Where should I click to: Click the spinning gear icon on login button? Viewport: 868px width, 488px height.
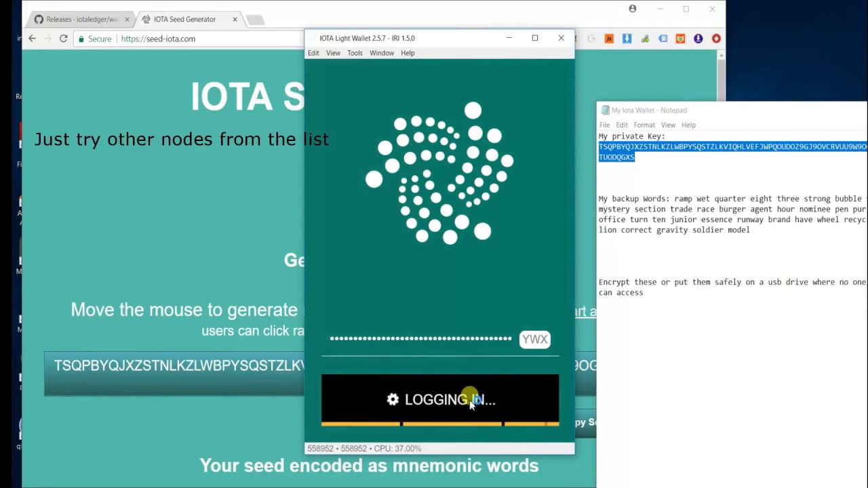pyautogui.click(x=393, y=400)
